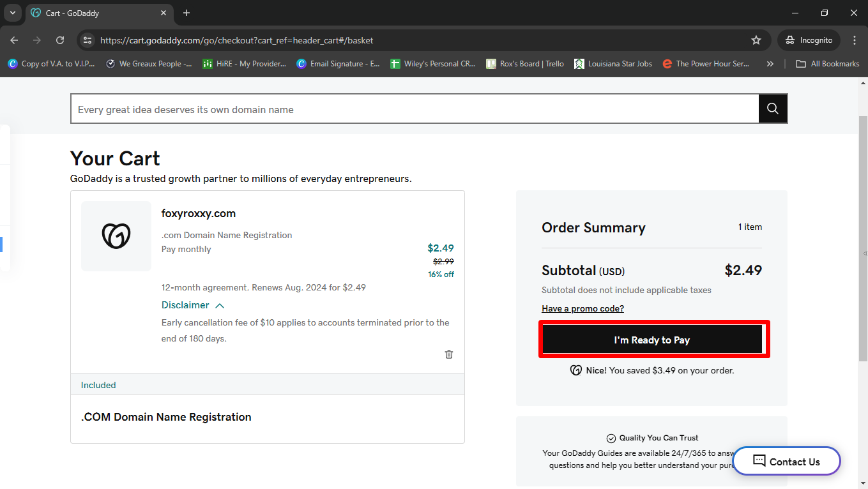
Task: Click the 'Pay monthly' text
Action: (187, 249)
